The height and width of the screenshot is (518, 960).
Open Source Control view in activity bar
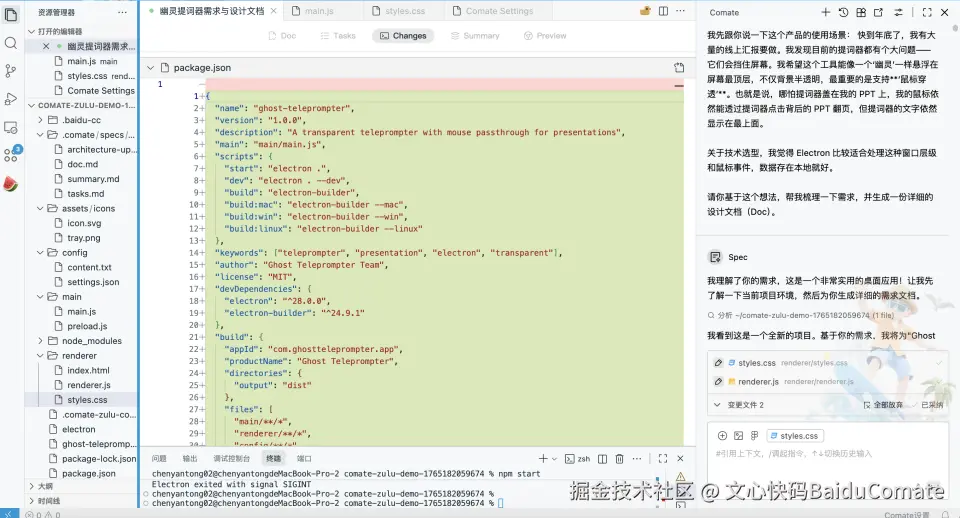click(10, 71)
